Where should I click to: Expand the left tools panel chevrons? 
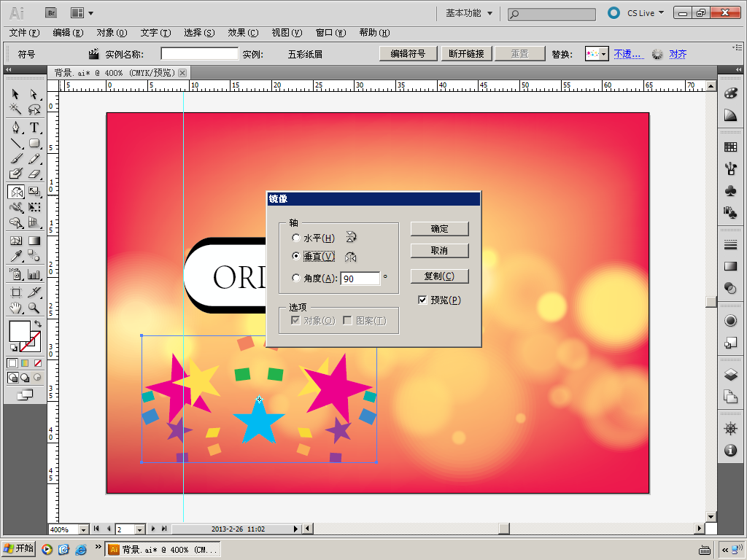pyautogui.click(x=8, y=69)
